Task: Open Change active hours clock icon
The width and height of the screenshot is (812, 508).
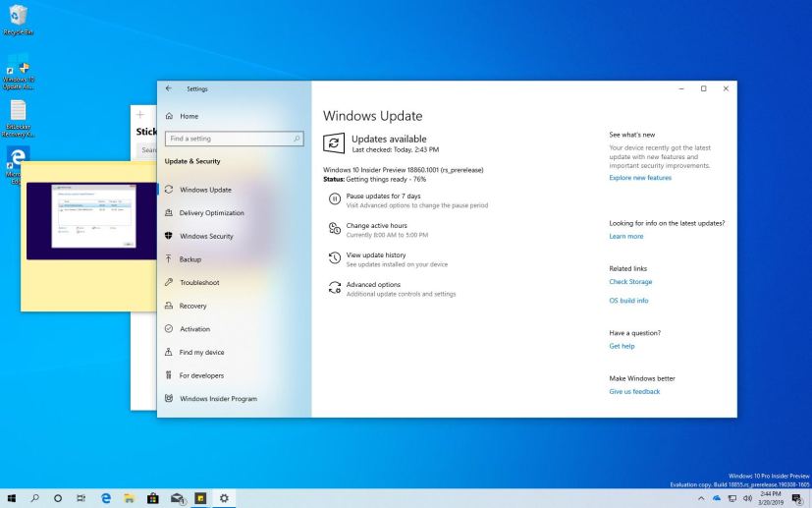Action: point(334,229)
